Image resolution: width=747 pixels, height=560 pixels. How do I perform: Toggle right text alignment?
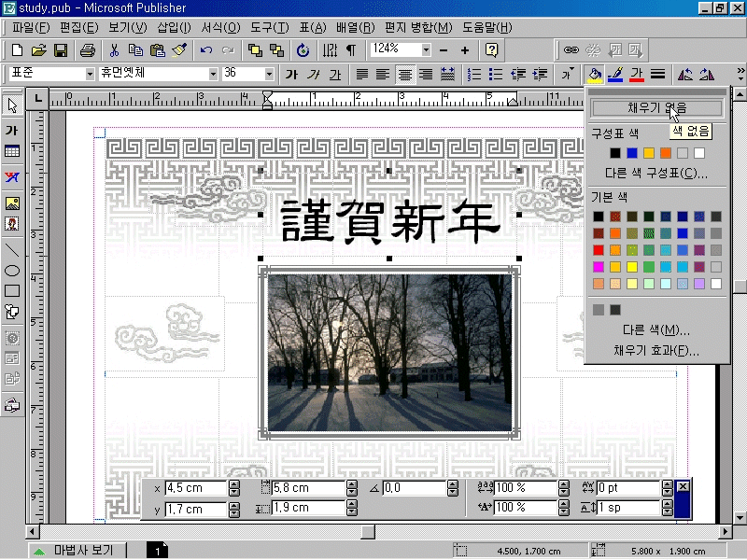[x=426, y=75]
